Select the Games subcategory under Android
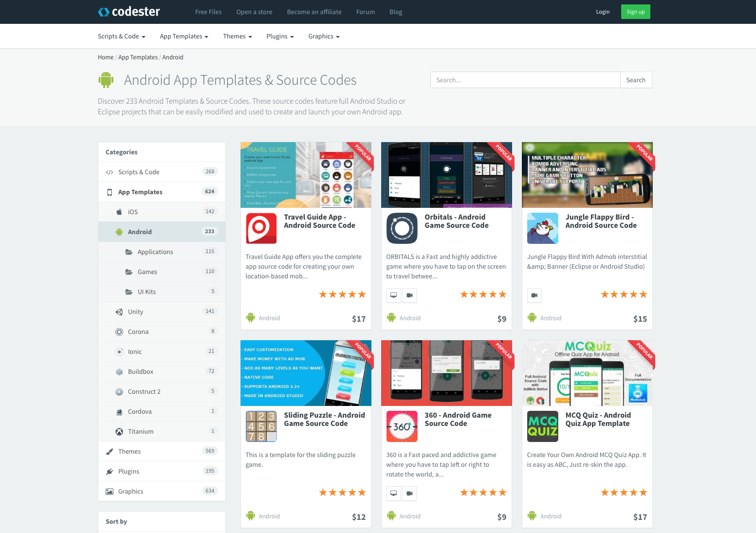 pos(147,272)
